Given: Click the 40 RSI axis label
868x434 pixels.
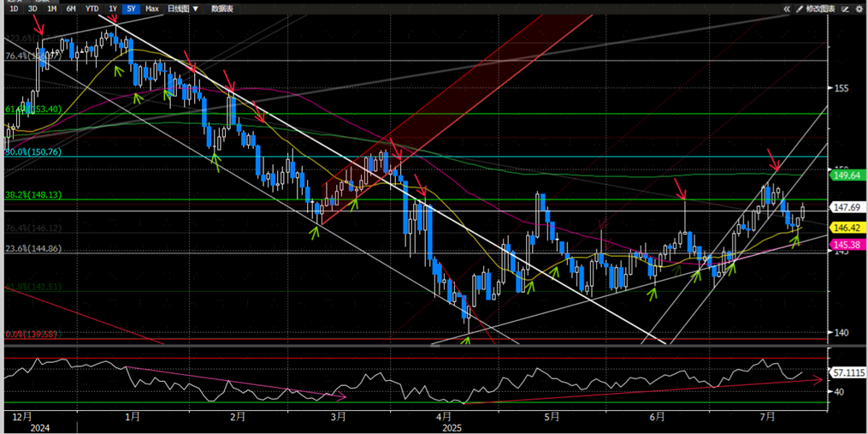Looking at the screenshot, I should click(x=838, y=392).
